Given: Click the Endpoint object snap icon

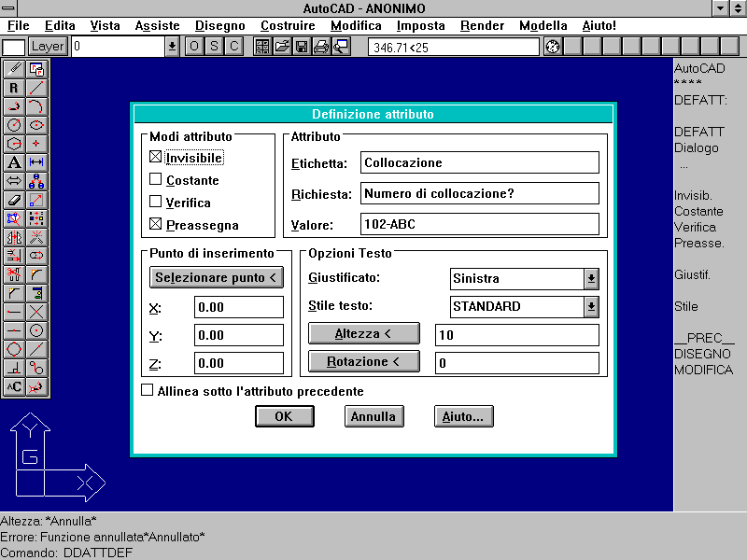Looking at the screenshot, I should click(x=14, y=312).
